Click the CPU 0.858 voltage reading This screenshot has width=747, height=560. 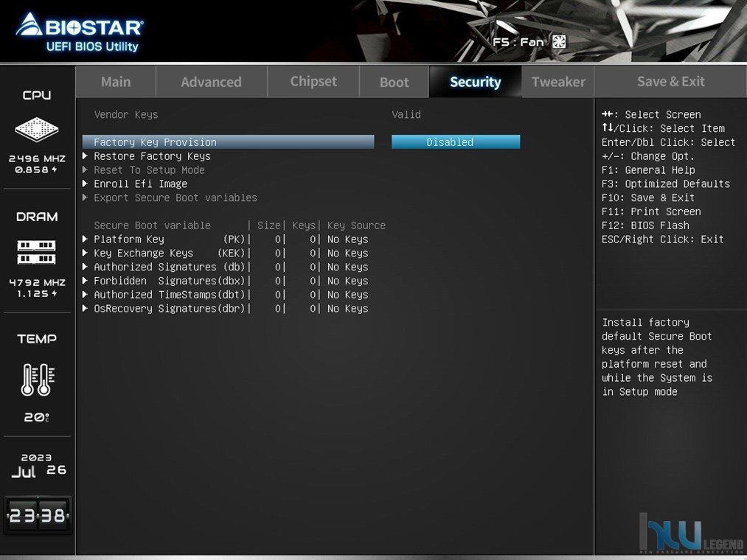tap(35, 169)
